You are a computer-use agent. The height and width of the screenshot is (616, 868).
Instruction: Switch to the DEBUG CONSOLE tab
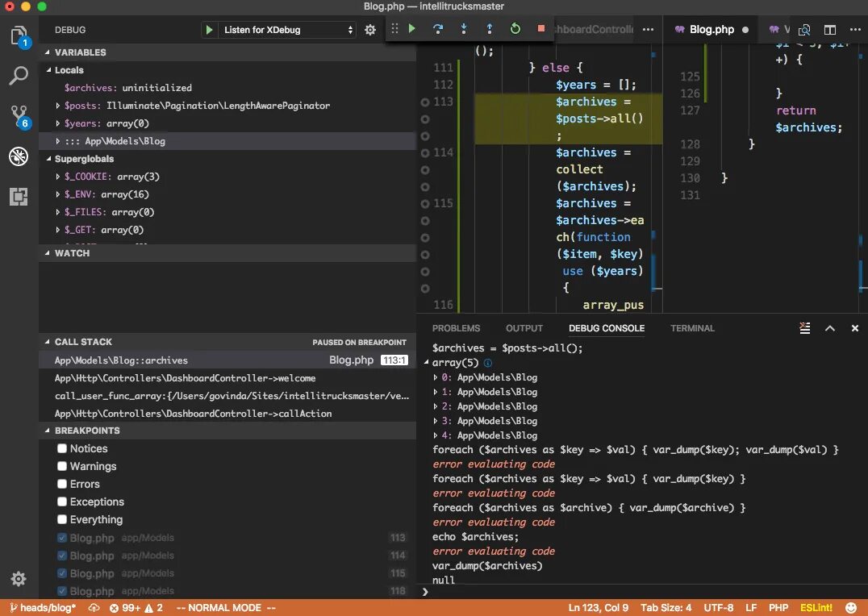pyautogui.click(x=607, y=328)
